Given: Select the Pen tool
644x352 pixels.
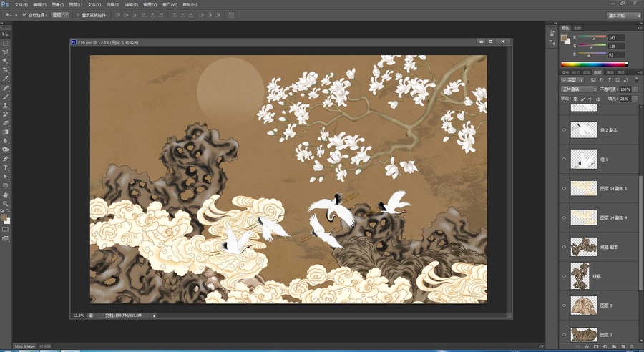Looking at the screenshot, I should pyautogui.click(x=5, y=160).
